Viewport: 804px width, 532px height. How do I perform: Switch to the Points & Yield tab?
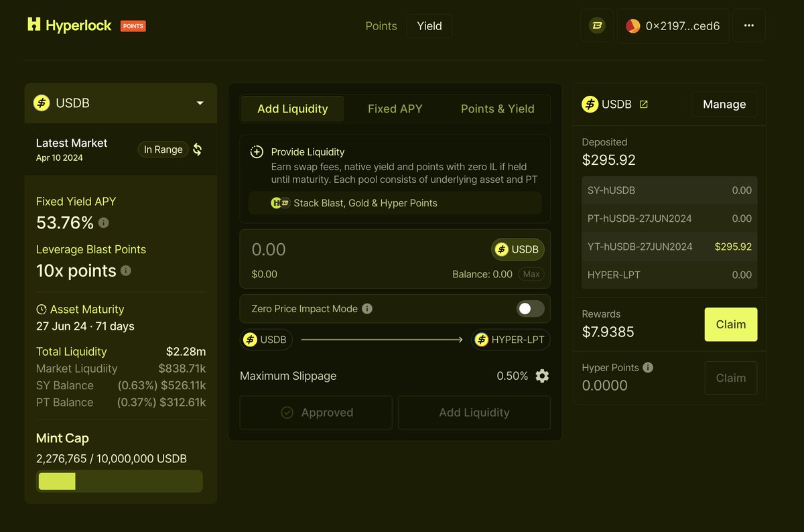click(498, 109)
